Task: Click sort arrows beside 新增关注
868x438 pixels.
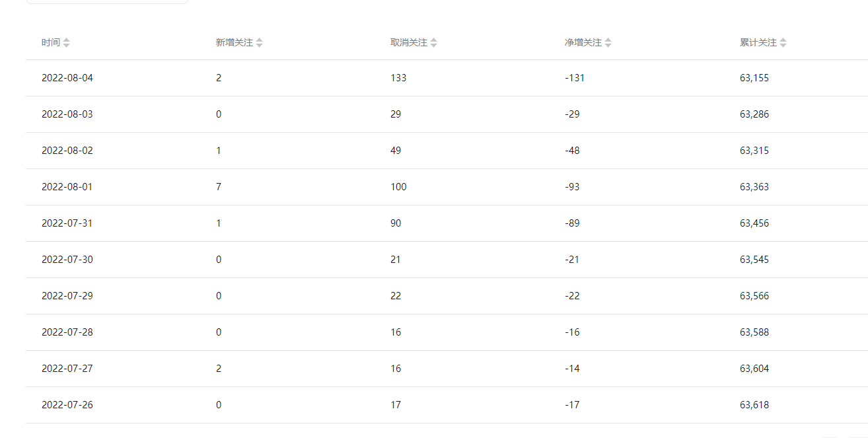Action: pos(259,43)
